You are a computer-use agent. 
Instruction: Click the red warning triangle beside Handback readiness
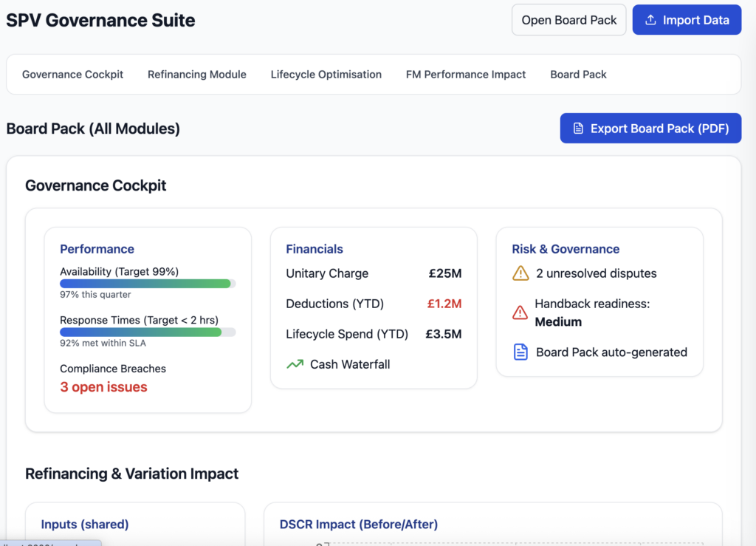[520, 313]
